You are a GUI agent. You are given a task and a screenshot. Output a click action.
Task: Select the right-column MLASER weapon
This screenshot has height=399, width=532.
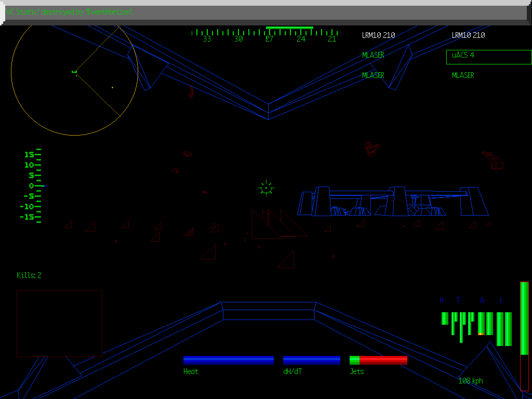click(x=463, y=75)
